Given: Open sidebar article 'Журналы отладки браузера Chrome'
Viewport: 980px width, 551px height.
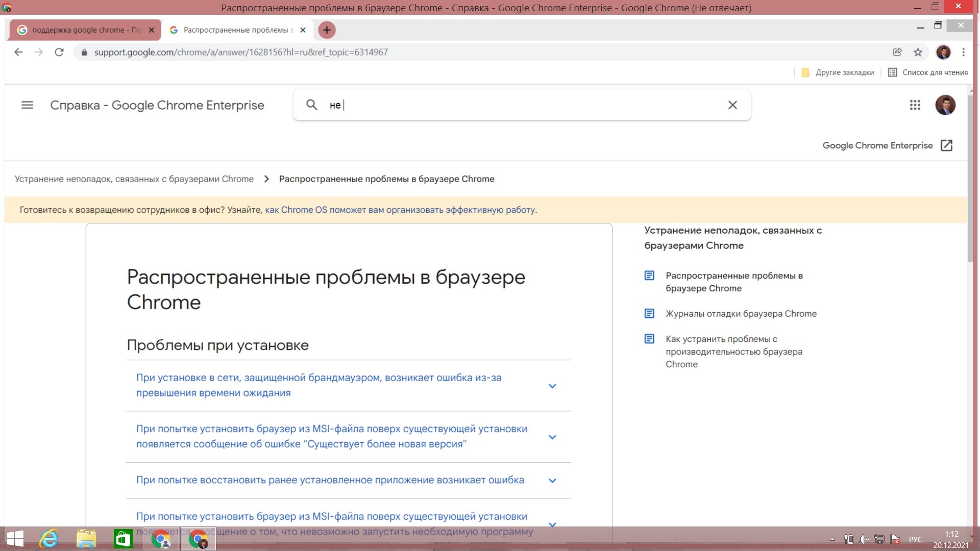Looking at the screenshot, I should pos(741,314).
